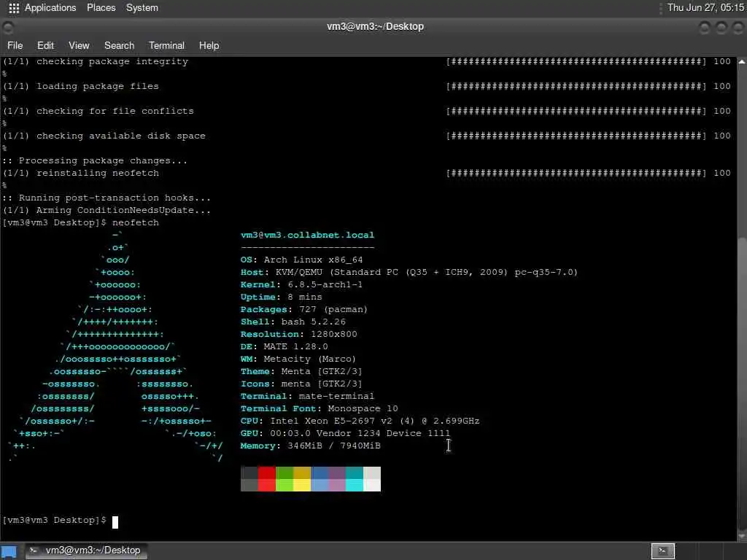The width and height of the screenshot is (747, 560).
Task: Click the 'Kernel: 6.8.5-arch1-1' line
Action: click(x=301, y=285)
